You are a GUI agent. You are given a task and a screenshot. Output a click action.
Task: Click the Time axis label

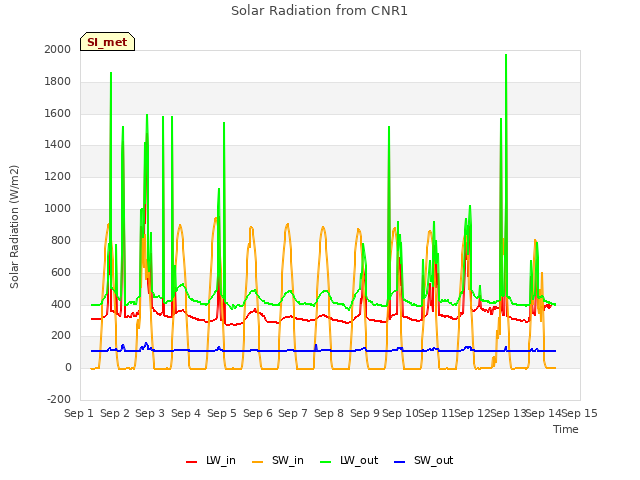click(x=566, y=429)
